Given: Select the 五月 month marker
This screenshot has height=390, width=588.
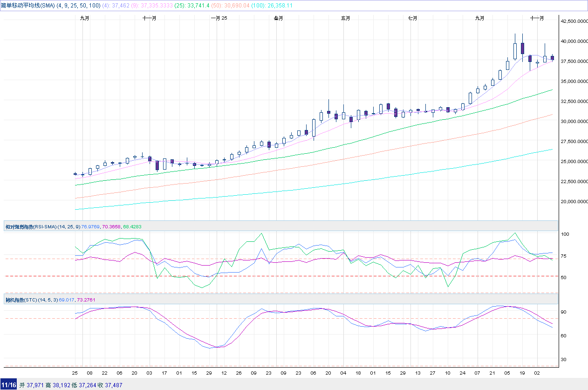Looking at the screenshot, I should [x=345, y=18].
